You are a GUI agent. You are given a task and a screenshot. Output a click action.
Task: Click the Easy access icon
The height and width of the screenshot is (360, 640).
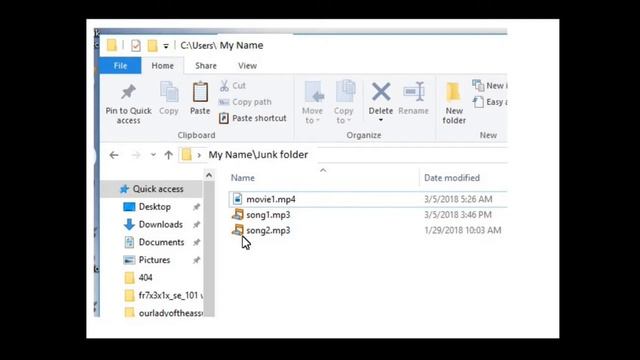(x=478, y=102)
